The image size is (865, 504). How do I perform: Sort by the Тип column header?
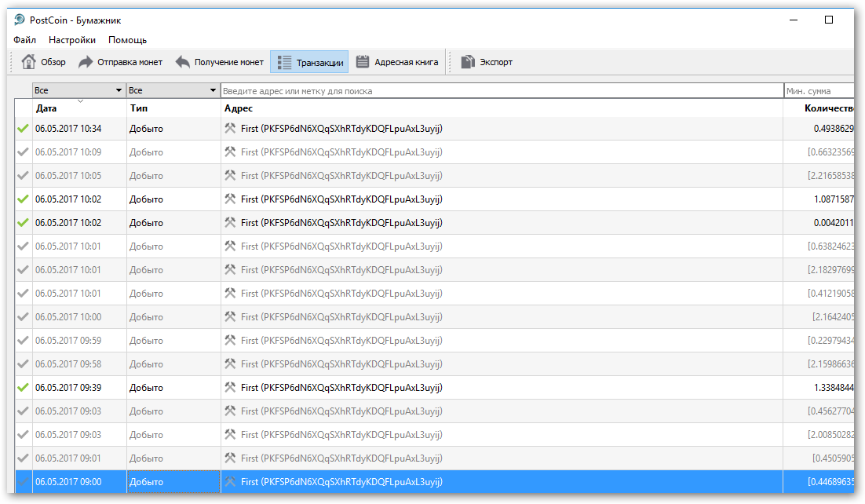139,108
